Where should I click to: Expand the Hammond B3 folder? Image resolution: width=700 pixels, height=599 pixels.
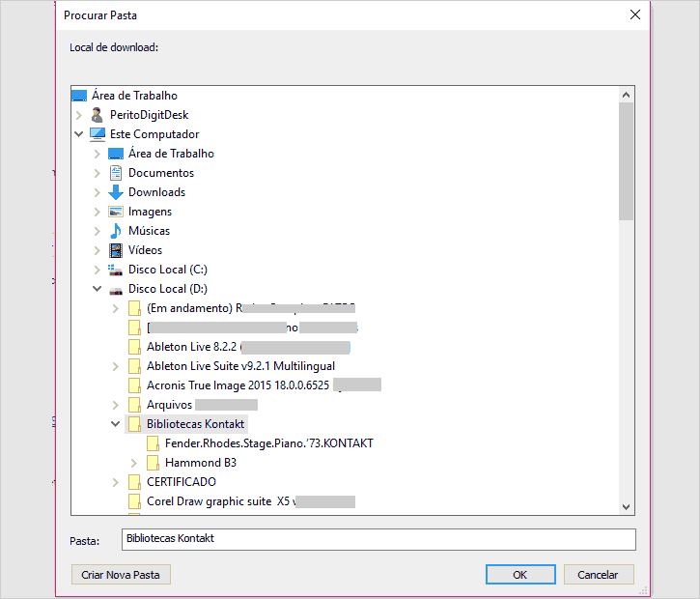[133, 463]
